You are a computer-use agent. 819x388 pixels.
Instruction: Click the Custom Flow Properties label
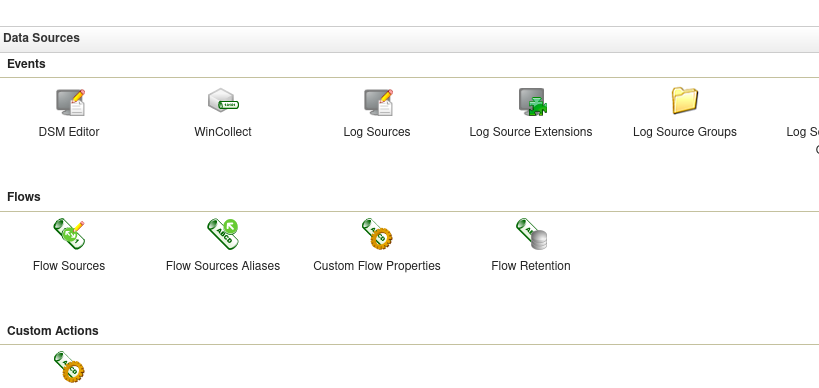pos(377,266)
